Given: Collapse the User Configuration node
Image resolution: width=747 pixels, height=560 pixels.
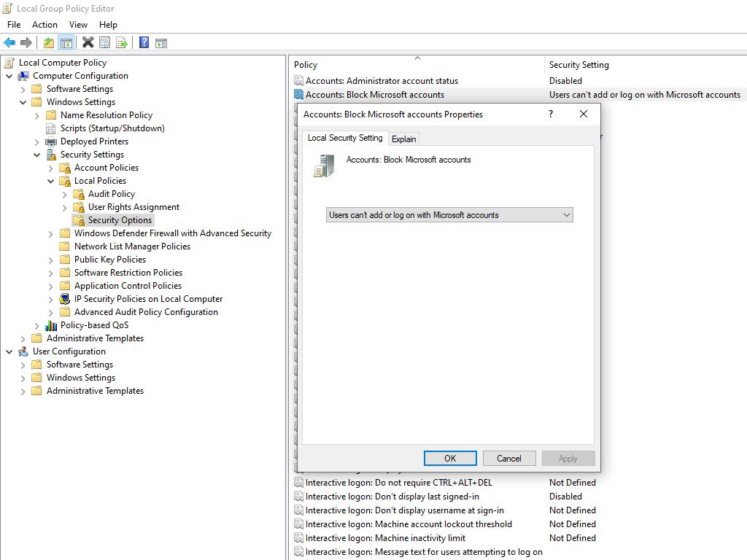Looking at the screenshot, I should [x=9, y=351].
